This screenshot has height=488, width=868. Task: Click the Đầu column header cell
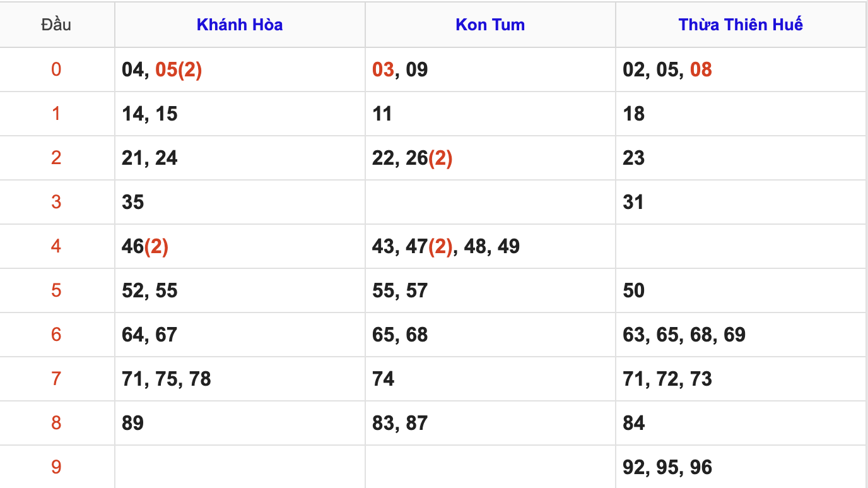click(x=56, y=25)
